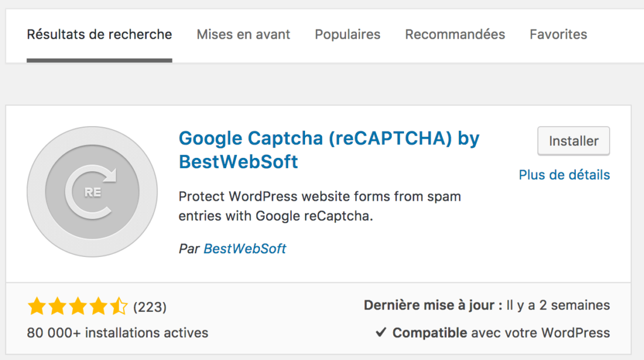Click the Installer button
This screenshot has height=360, width=644.
(x=573, y=141)
